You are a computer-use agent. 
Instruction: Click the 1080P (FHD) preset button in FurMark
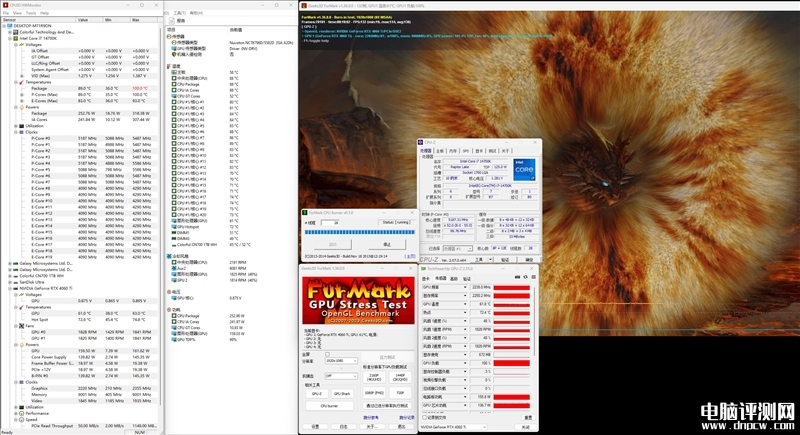374,393
